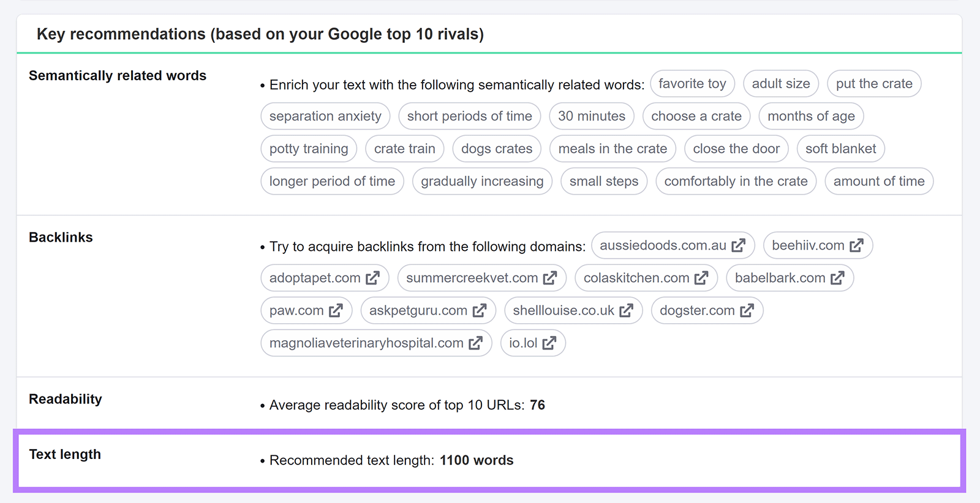Screen dimensions: 980x503
Task: Click the 'Key recommendations' panel heading
Action: pyautogui.click(x=260, y=34)
